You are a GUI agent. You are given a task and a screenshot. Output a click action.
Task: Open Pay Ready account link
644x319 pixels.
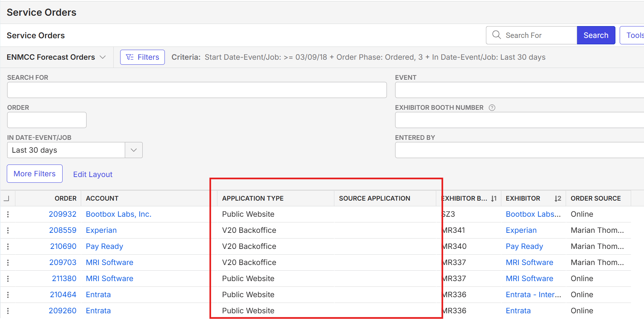(104, 246)
